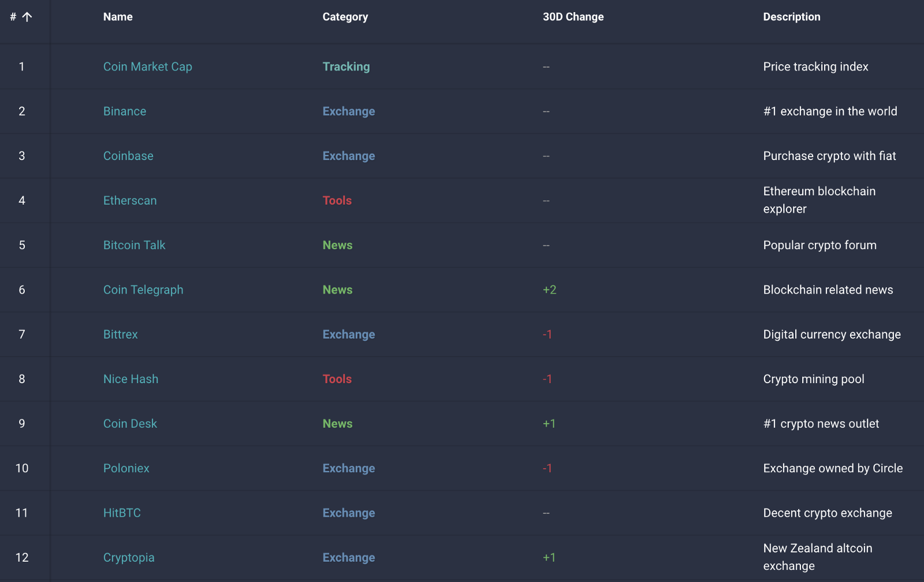Viewport: 924px width, 582px height.
Task: Click the Bittrex link
Action: (x=120, y=334)
